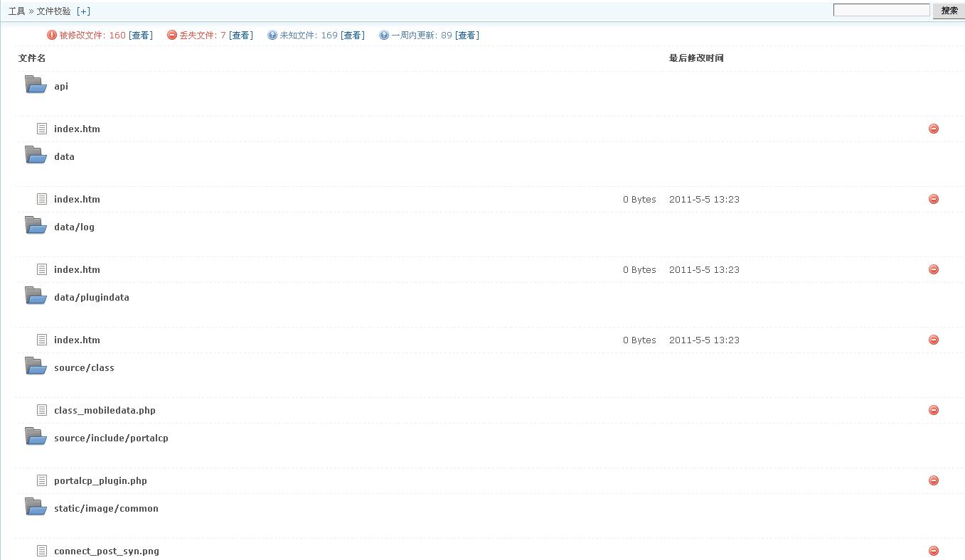Click the 最后修改时间 column header
The height and width of the screenshot is (560, 965).
pyautogui.click(x=696, y=58)
